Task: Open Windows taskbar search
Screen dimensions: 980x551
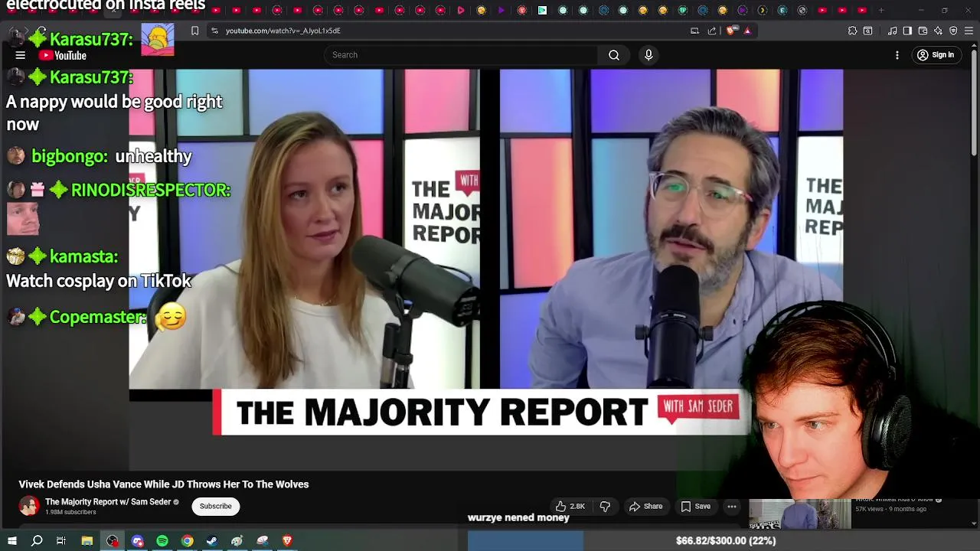Action: pos(37,541)
